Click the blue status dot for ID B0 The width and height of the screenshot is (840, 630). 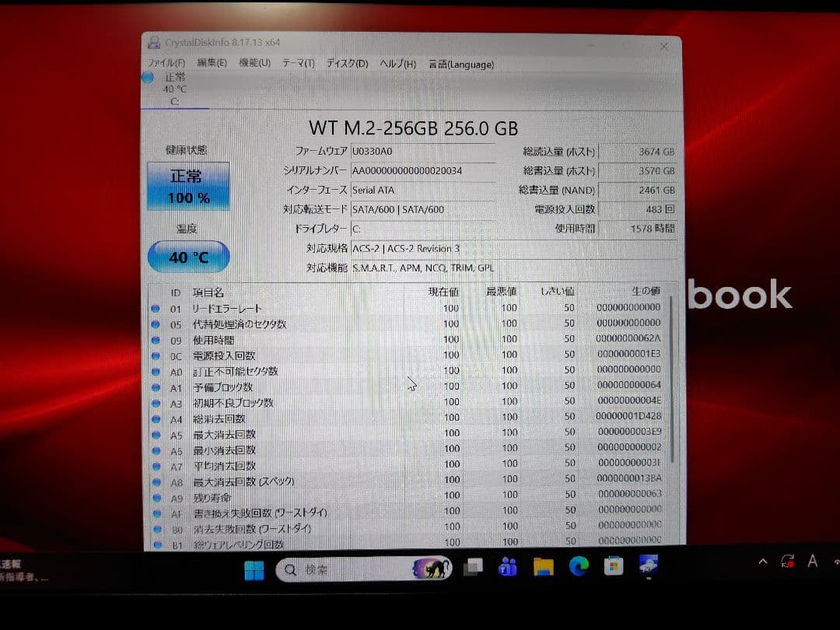tap(157, 529)
